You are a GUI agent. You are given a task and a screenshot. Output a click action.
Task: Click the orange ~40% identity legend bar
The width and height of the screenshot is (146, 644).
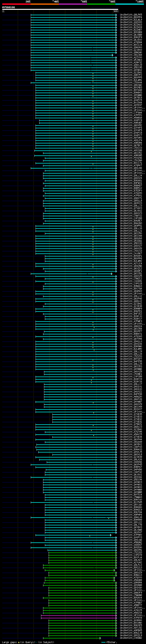click(x=45, y=4)
